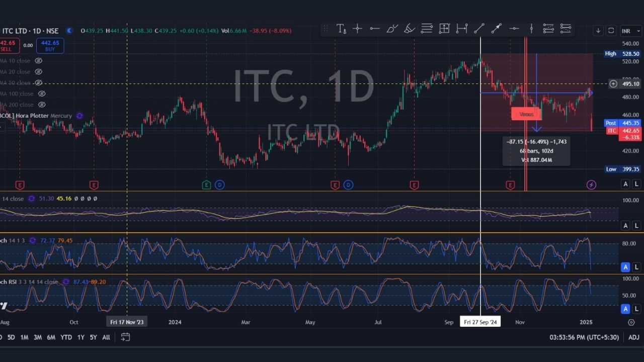This screenshot has height=362, width=644.
Task: Click the red Venus label on chart
Action: coord(526,114)
